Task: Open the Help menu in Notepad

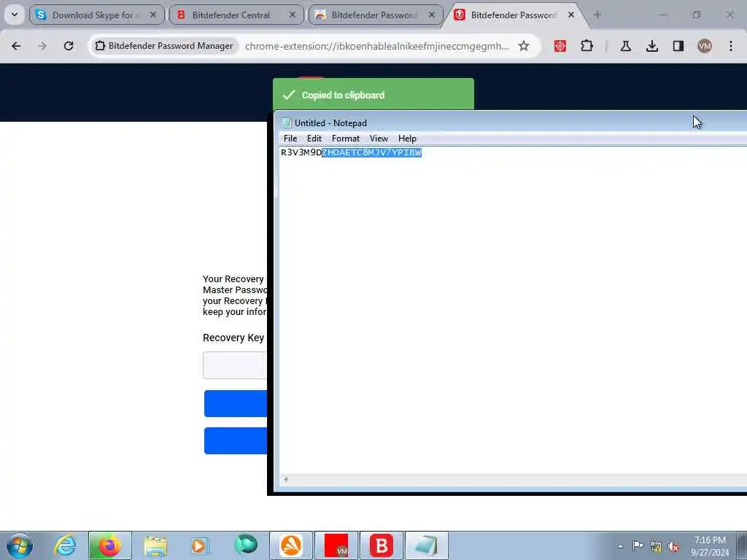Action: click(407, 139)
